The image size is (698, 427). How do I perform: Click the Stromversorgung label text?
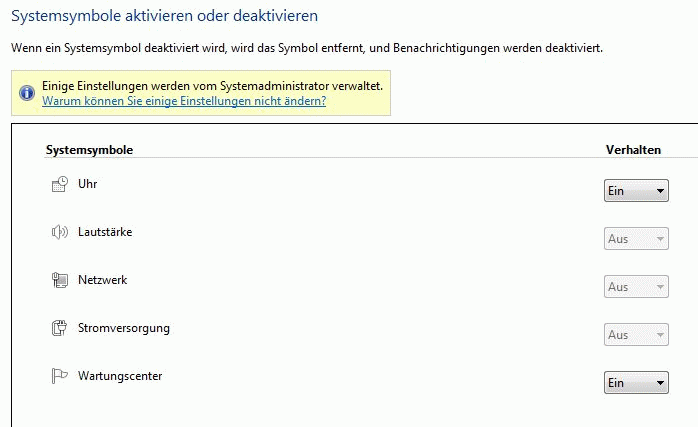click(124, 328)
